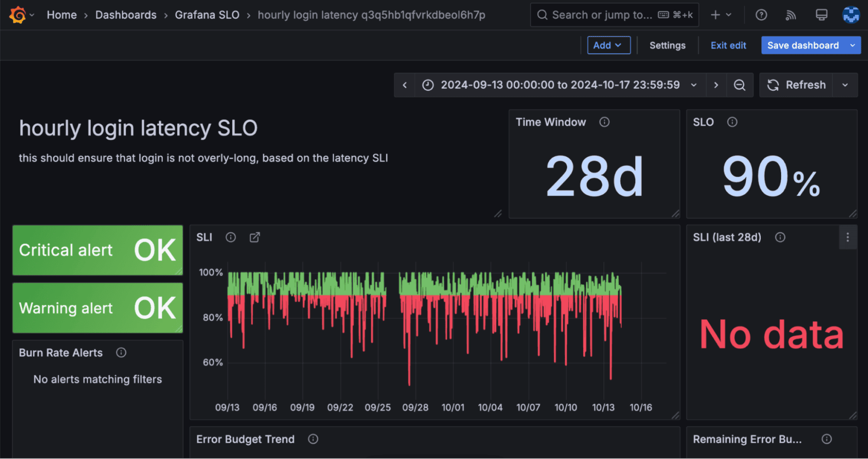Click the refresh circular arrows icon

[773, 85]
